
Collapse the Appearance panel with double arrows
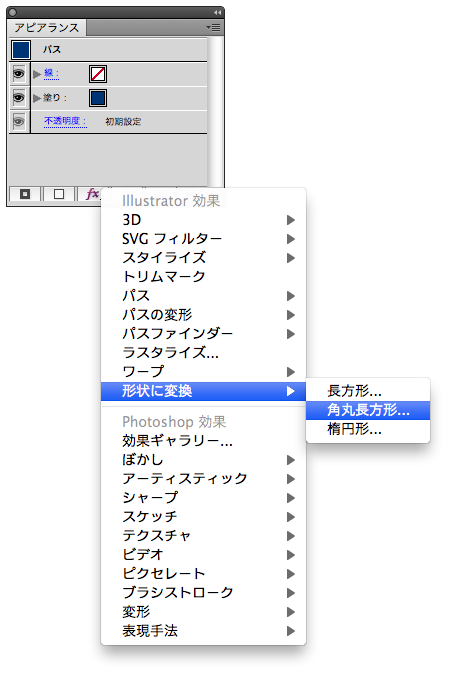[x=217, y=12]
